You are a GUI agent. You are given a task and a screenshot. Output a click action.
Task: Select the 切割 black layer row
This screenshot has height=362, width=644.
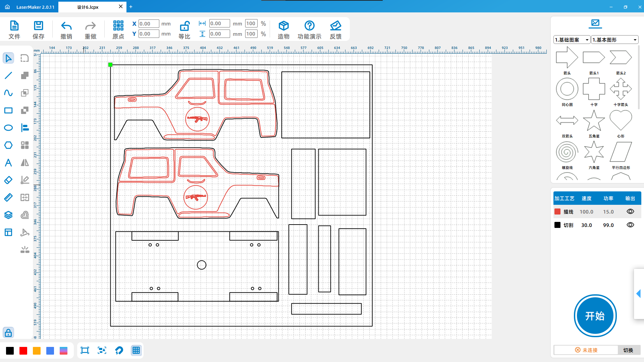click(x=597, y=225)
